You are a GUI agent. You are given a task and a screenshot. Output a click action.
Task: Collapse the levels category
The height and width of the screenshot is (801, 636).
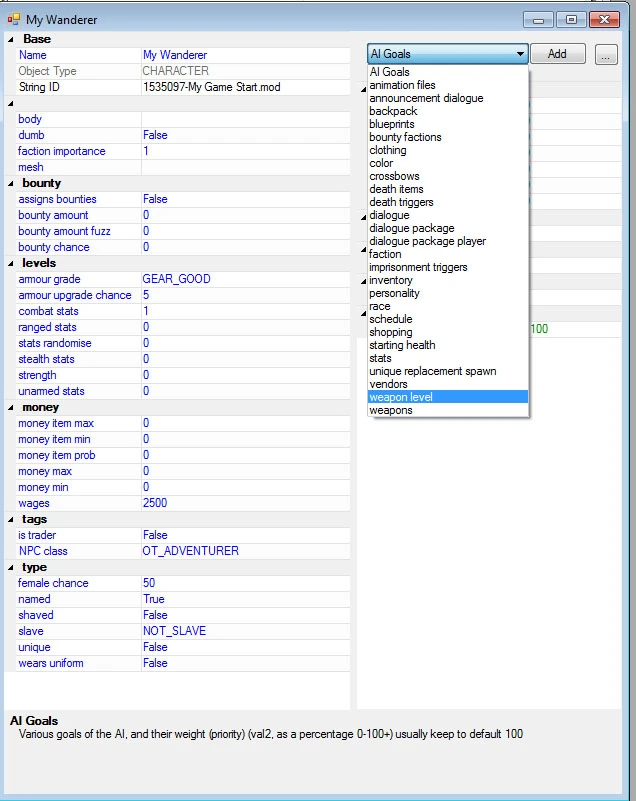pyautogui.click(x=12, y=263)
